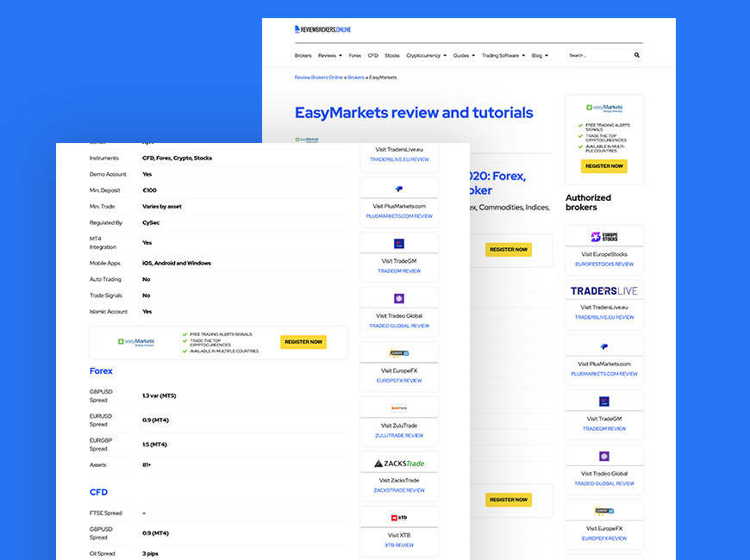Click the Forex section heading on the front page
Viewport: 750px width, 560px height.
101,371
